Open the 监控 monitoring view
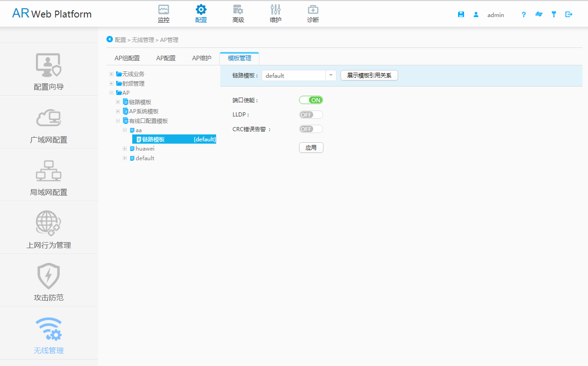Screen dimensions: 588x366 coord(163,13)
